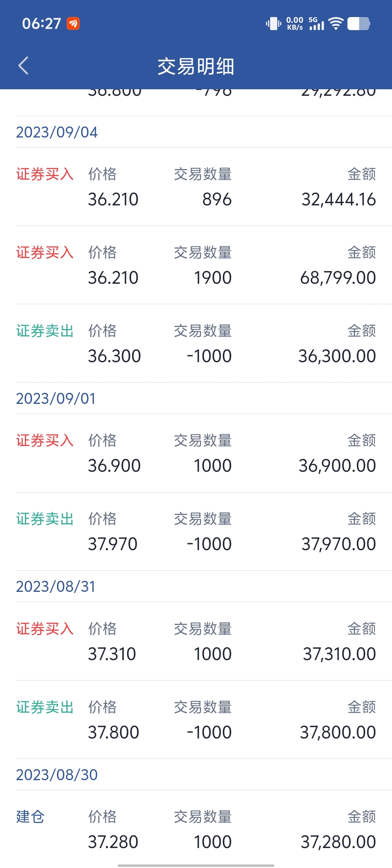Tap the orange app notification icon
Image resolution: width=392 pixels, height=868 pixels.
coord(73,24)
